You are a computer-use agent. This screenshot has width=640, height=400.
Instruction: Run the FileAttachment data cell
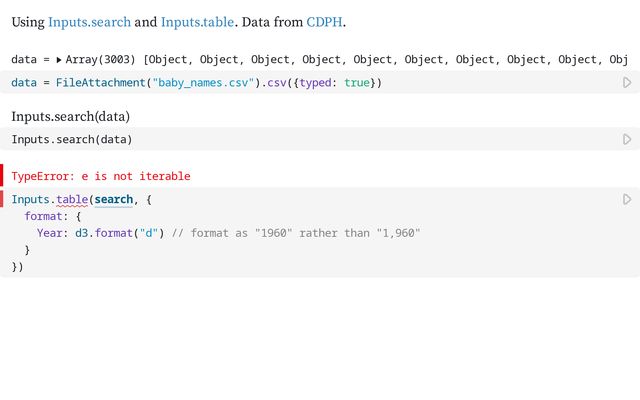coord(627,83)
